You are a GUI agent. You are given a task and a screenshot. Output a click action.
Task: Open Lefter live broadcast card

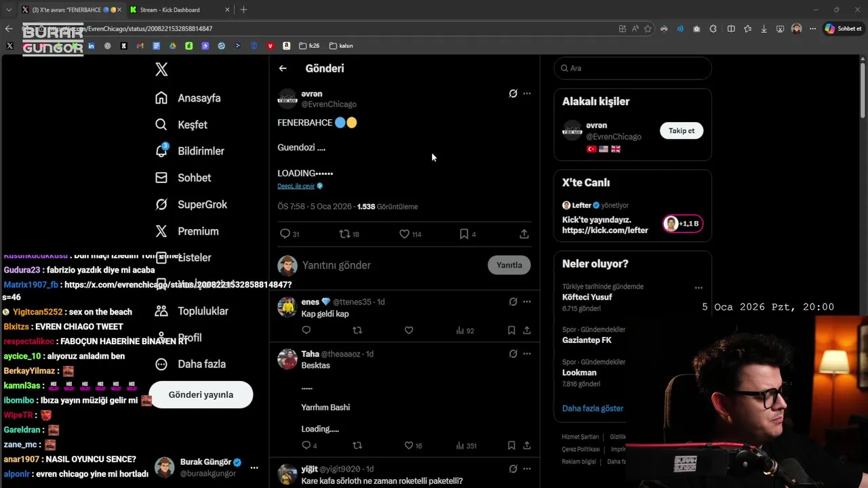point(633,217)
